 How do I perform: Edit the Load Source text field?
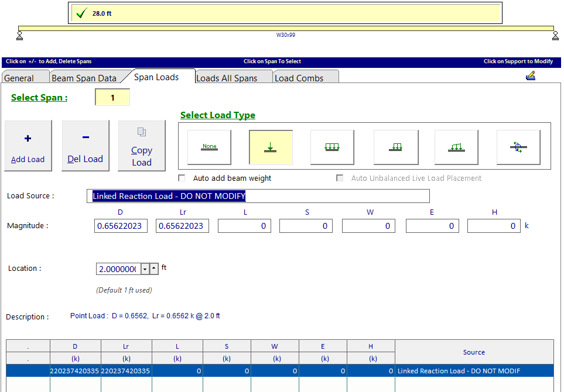pos(258,196)
